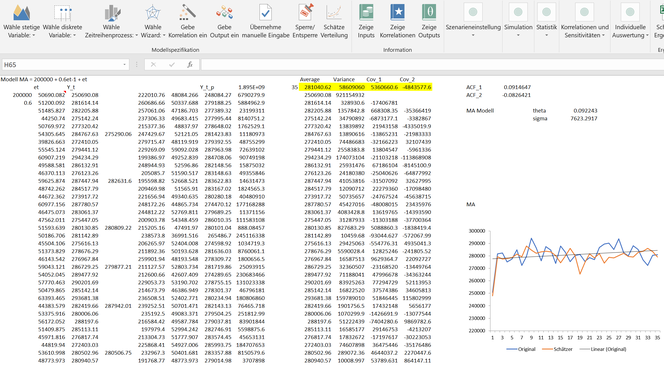
Task: Click the Name Box showing H65
Action: coord(61,65)
